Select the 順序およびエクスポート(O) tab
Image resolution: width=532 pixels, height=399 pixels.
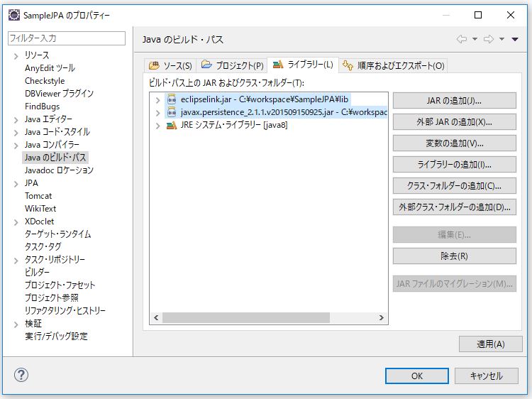[394, 65]
